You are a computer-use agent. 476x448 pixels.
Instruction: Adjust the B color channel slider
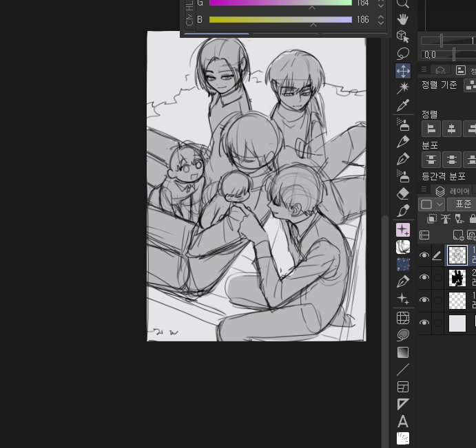pyautogui.click(x=280, y=20)
